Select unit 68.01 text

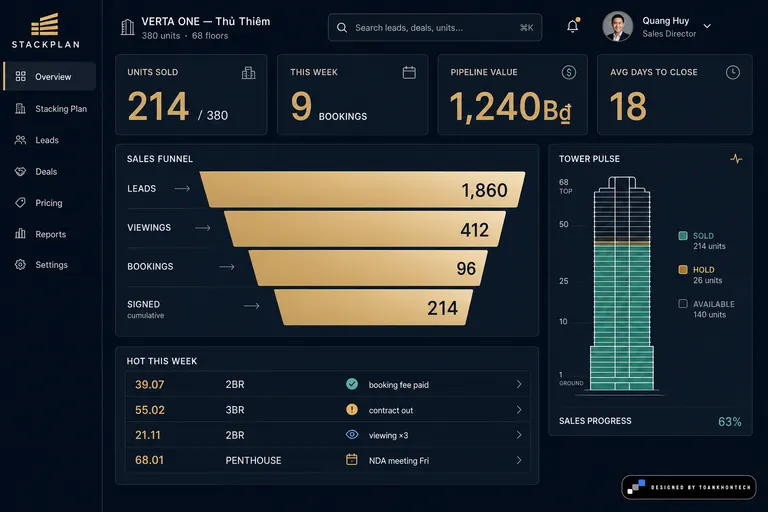pyautogui.click(x=149, y=460)
